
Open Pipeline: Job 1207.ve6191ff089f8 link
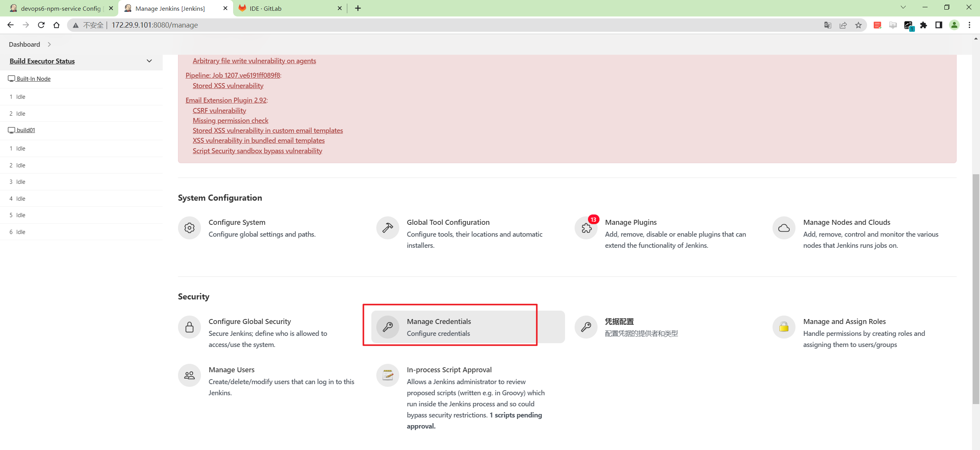(x=233, y=75)
